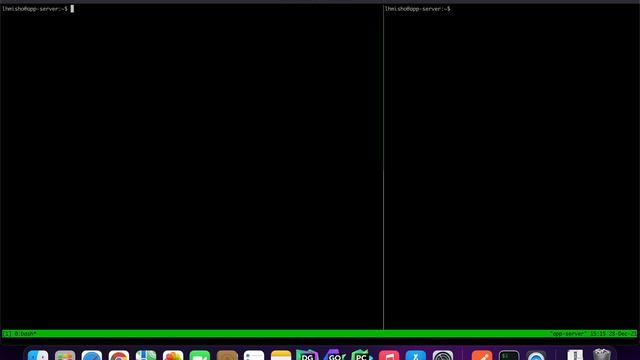Screen dimensions: 640x360
Task: Open Launchpad from the Dock
Action: coord(65,356)
